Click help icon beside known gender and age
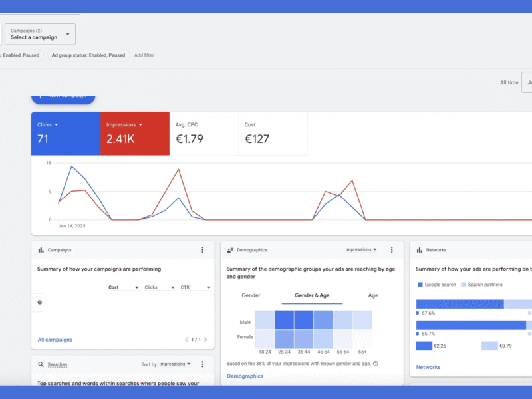The width and height of the screenshot is (532, 399). (376, 364)
